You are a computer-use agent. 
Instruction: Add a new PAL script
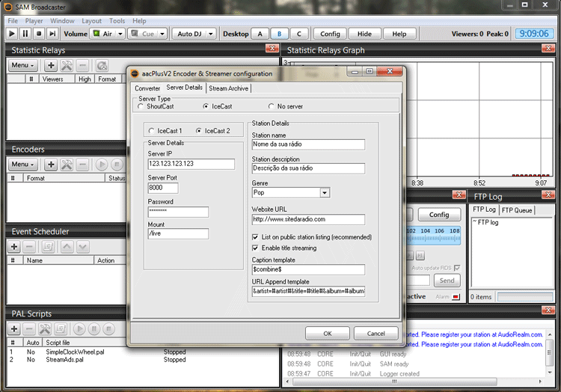pos(14,329)
